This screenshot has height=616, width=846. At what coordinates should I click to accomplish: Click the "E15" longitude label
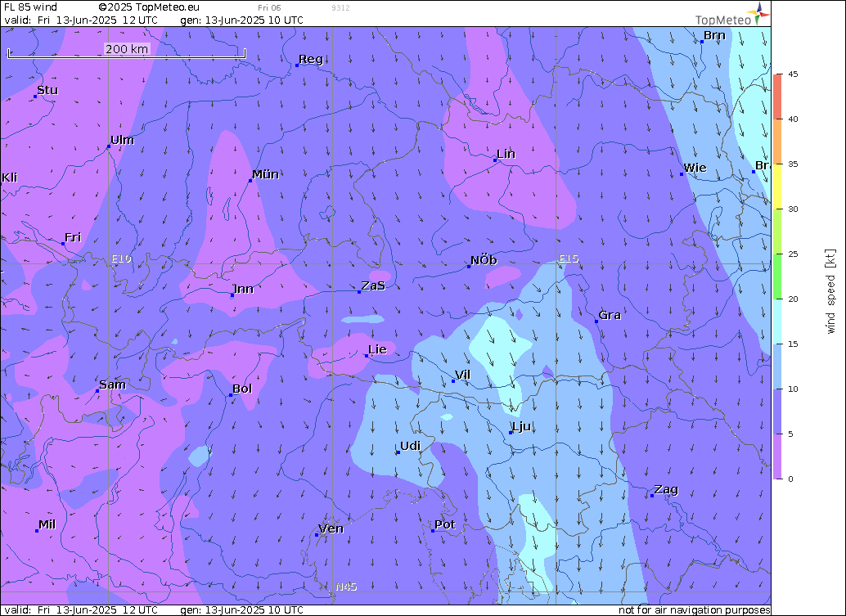569,259
